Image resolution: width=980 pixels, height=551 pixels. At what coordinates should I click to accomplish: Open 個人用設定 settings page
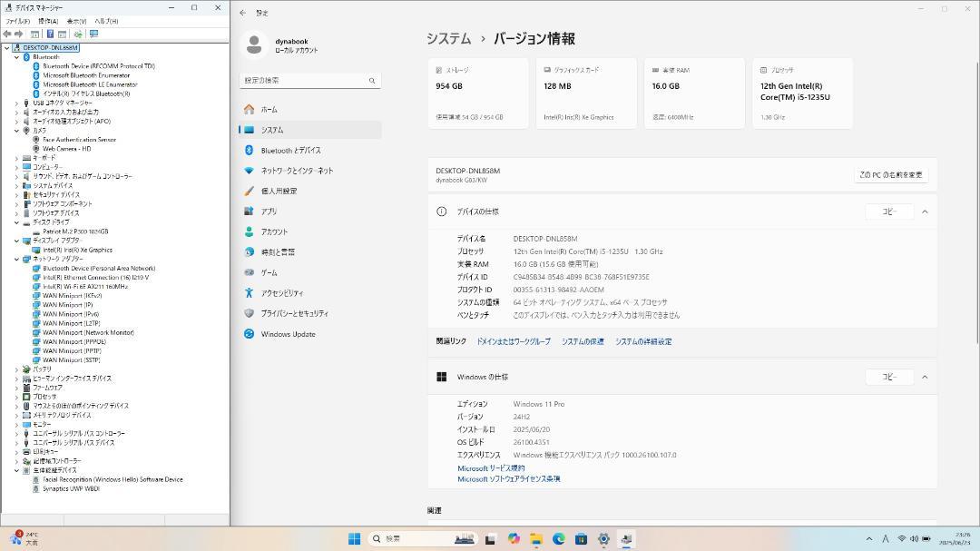[x=310, y=192]
